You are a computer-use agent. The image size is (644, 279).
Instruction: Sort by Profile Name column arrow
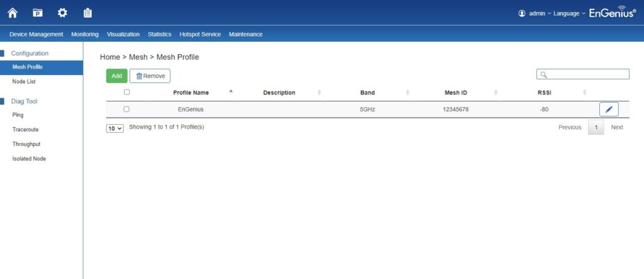[x=231, y=91]
